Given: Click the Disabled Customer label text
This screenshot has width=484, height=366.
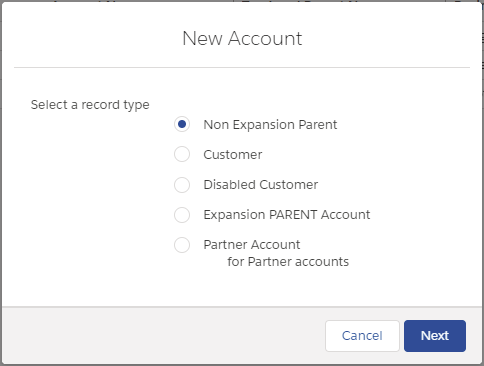Looking at the screenshot, I should click(x=261, y=185).
